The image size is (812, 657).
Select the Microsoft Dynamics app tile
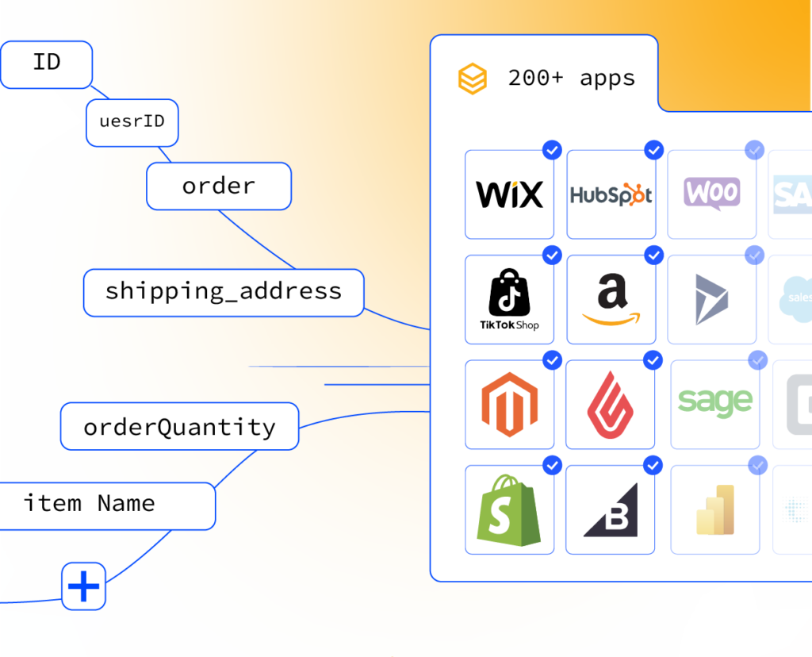click(712, 299)
